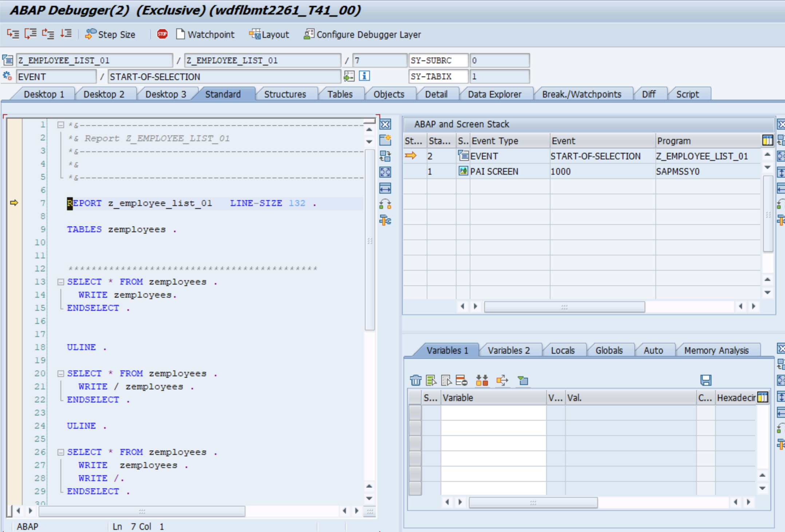Collapse the header comment block at line 1
Image resolution: width=785 pixels, height=532 pixels.
coord(61,125)
